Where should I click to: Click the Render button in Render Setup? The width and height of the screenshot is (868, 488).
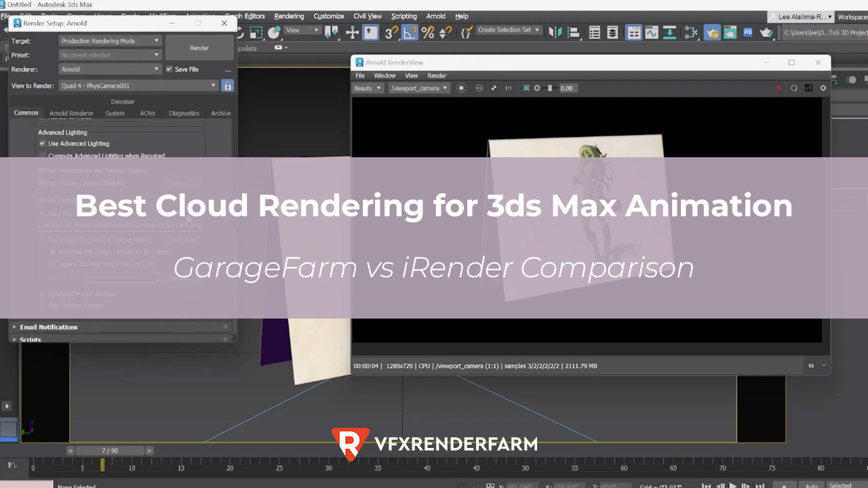[199, 48]
